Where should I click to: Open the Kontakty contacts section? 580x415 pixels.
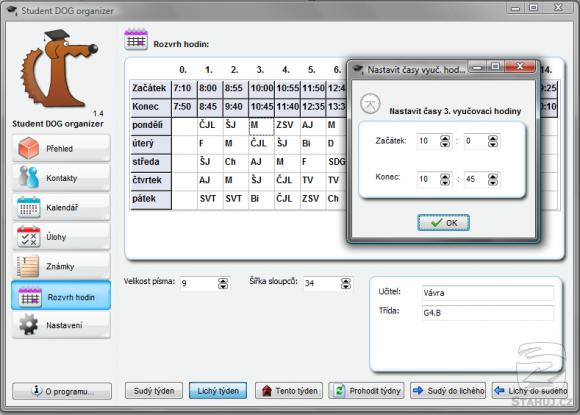[x=61, y=178]
